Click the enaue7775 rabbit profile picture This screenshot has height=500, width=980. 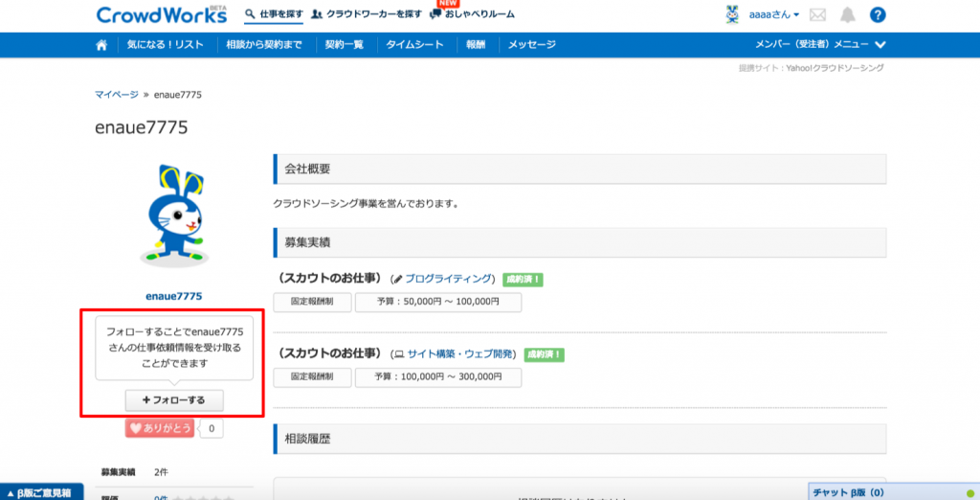173,216
